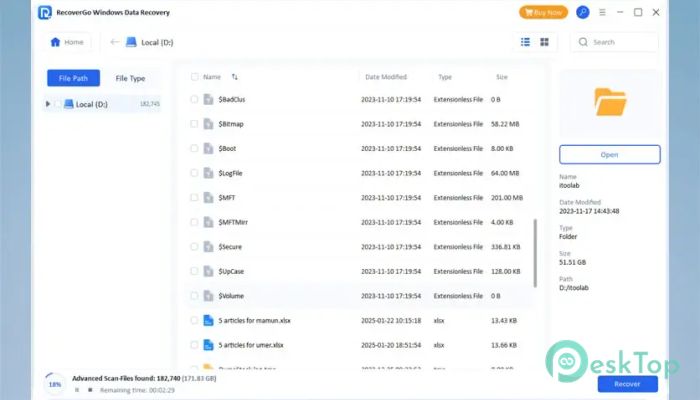Check the Local (D:) tree checkbox
Image resolution: width=700 pixels, height=400 pixels.
click(58, 104)
